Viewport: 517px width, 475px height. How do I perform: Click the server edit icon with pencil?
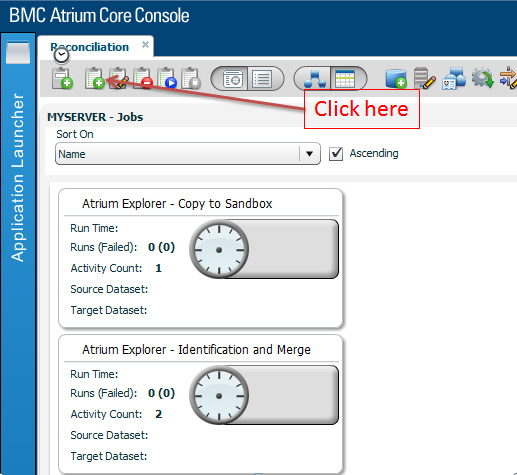pos(424,78)
